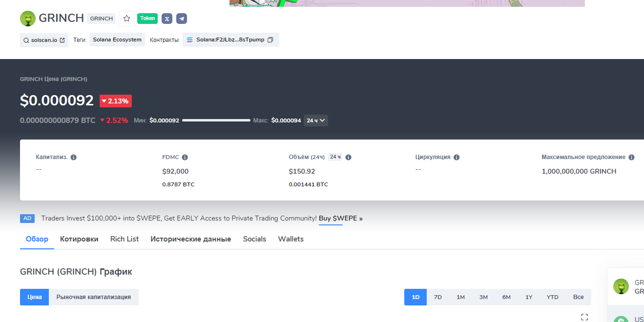Select the Цена chart mode
The height and width of the screenshot is (322, 644).
[34, 297]
